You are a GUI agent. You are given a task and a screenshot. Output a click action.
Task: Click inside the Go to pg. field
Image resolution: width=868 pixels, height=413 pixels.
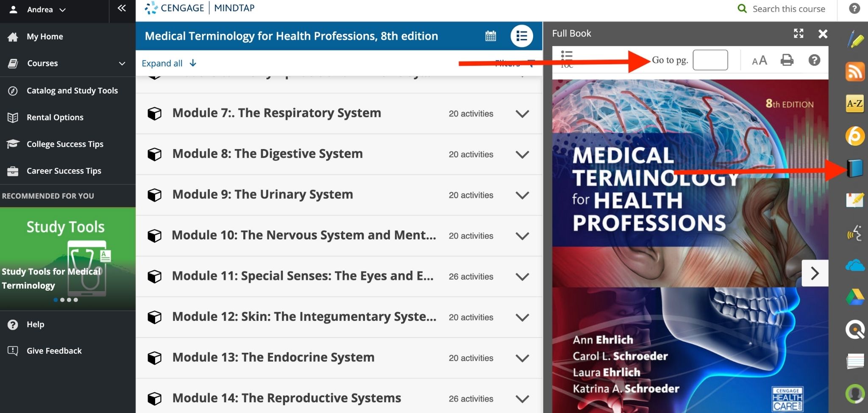tap(710, 60)
